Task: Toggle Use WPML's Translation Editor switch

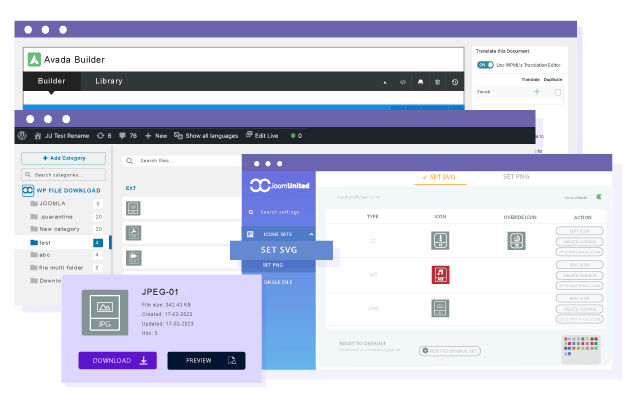Action: [485, 65]
